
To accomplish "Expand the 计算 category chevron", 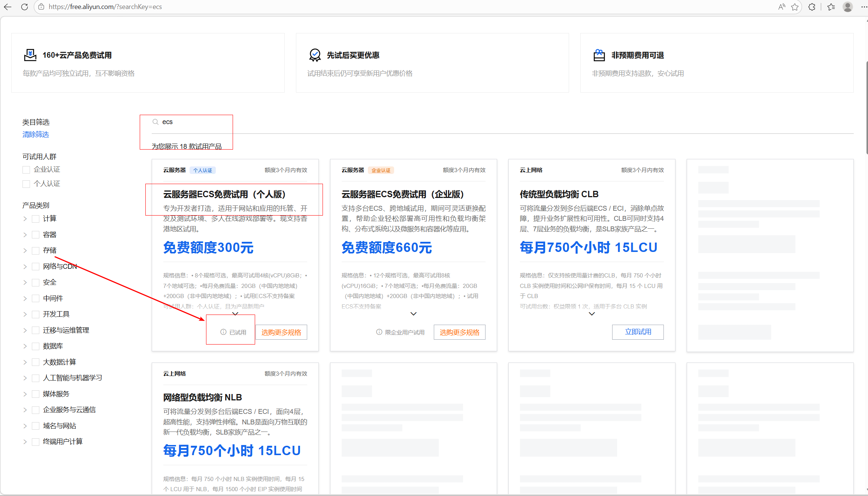I will 25,219.
